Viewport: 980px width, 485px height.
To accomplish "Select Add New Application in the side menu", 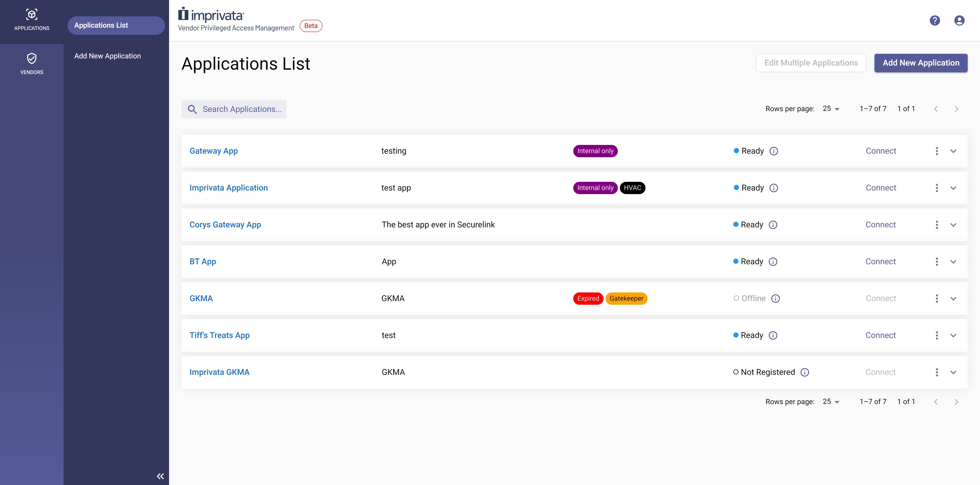I will [107, 56].
